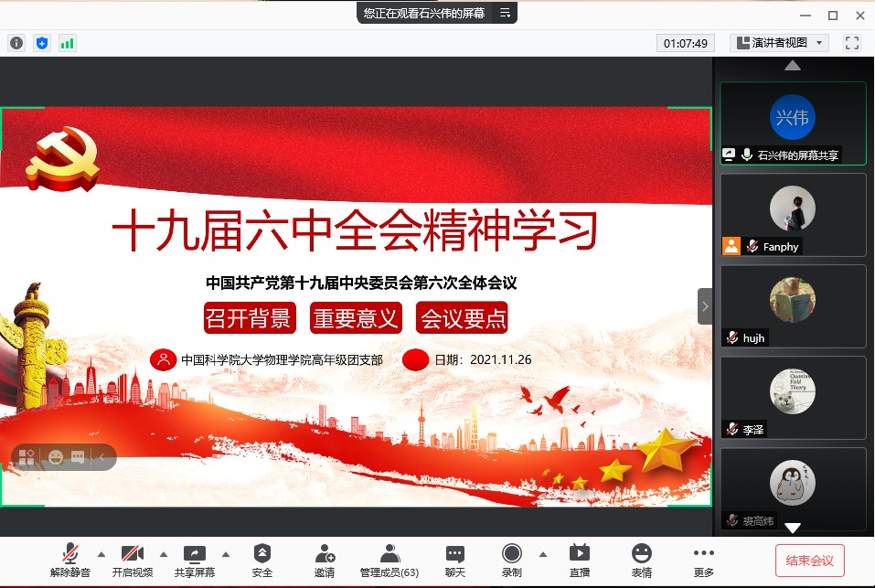The height and width of the screenshot is (588, 875).
Task: Open the 更多 more options menu
Action: pos(703,561)
